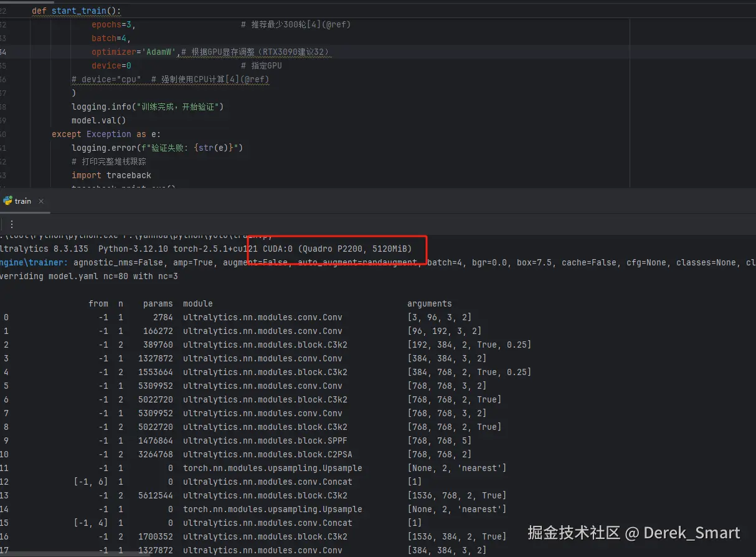Viewport: 756px width, 557px height.
Task: Click the '[-1, 6]' from value
Action: [x=91, y=482]
